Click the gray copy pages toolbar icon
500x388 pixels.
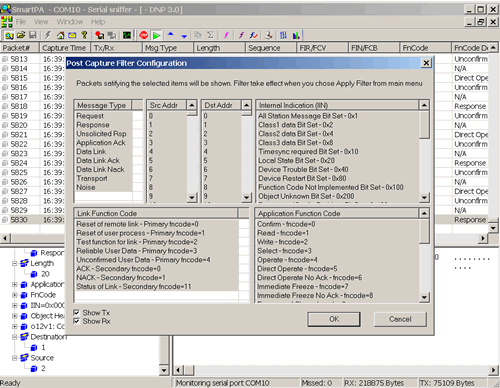click(198, 35)
